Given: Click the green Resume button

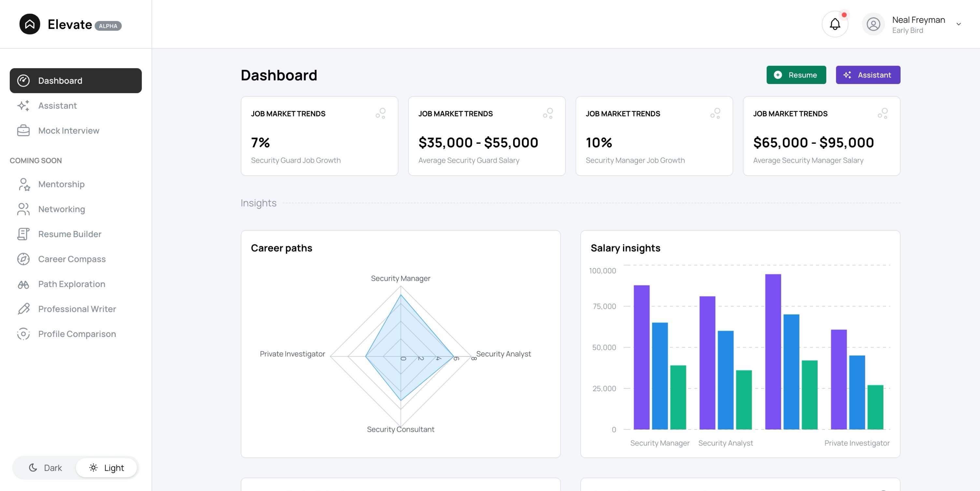Looking at the screenshot, I should tap(796, 75).
